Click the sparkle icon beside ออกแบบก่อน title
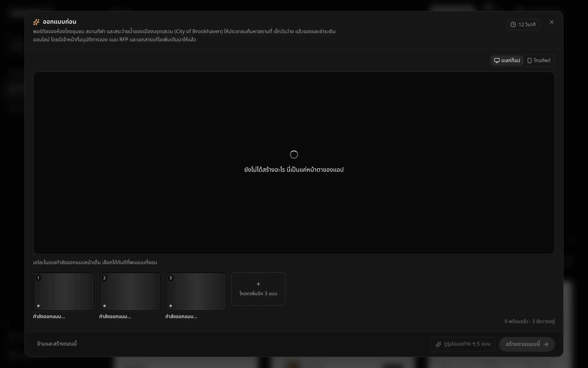The width and height of the screenshot is (588, 368). pyautogui.click(x=36, y=22)
